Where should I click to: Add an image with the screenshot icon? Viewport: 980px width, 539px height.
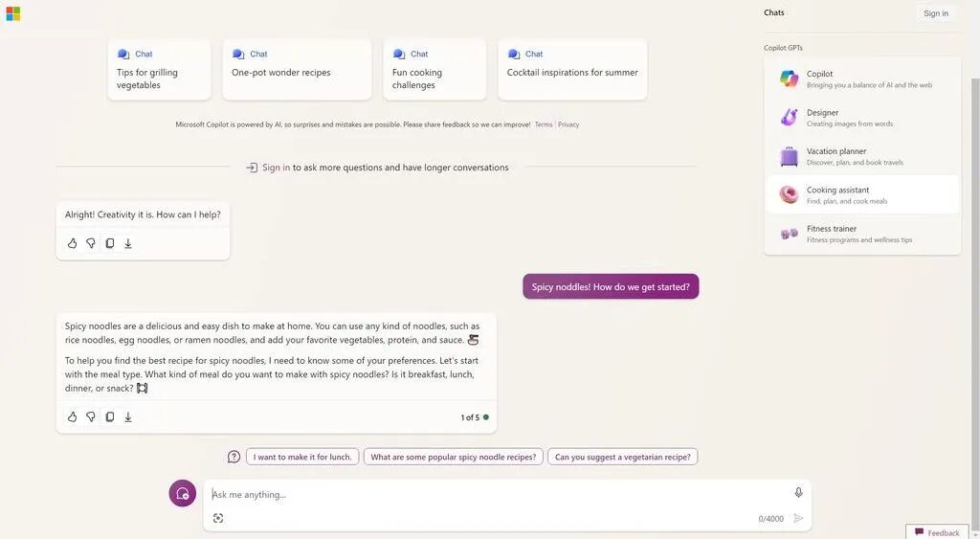coord(218,518)
